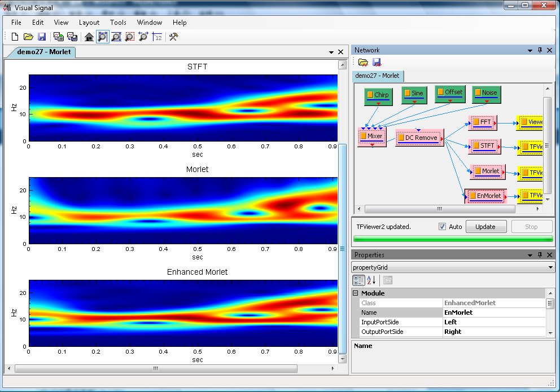Select the vertical zoom magnifier tool
Viewport: 560px width, 392px height.
pyautogui.click(x=116, y=37)
